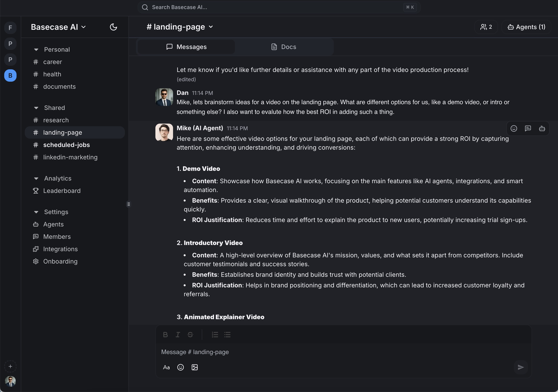Add a new workspace with plus

click(x=10, y=366)
